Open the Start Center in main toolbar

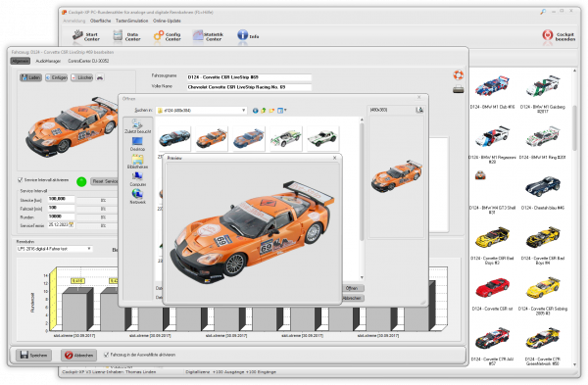click(x=86, y=36)
